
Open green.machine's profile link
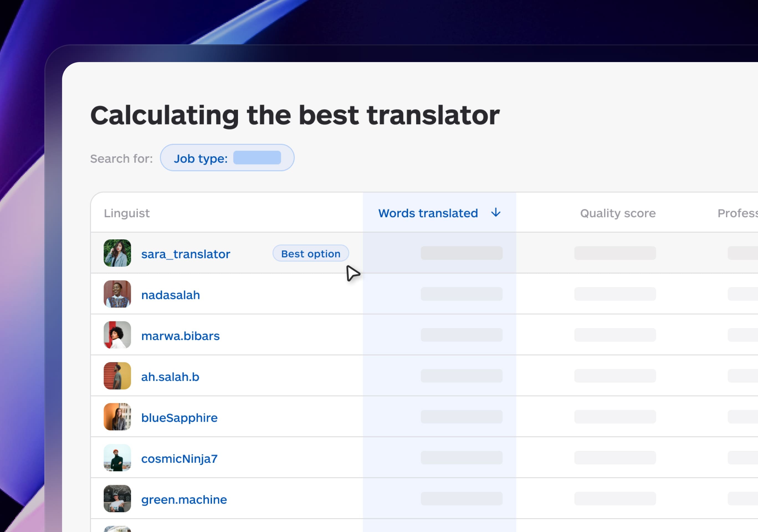184,499
